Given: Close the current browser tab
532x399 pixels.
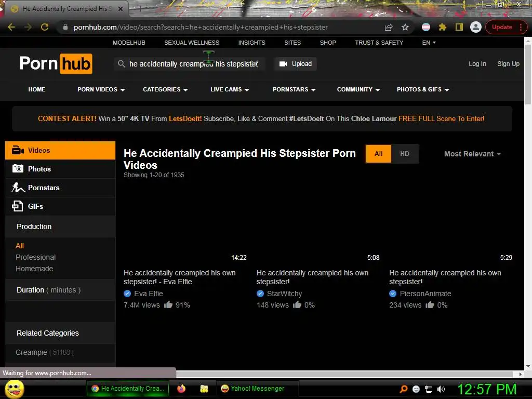Looking at the screenshot, I should [x=121, y=9].
